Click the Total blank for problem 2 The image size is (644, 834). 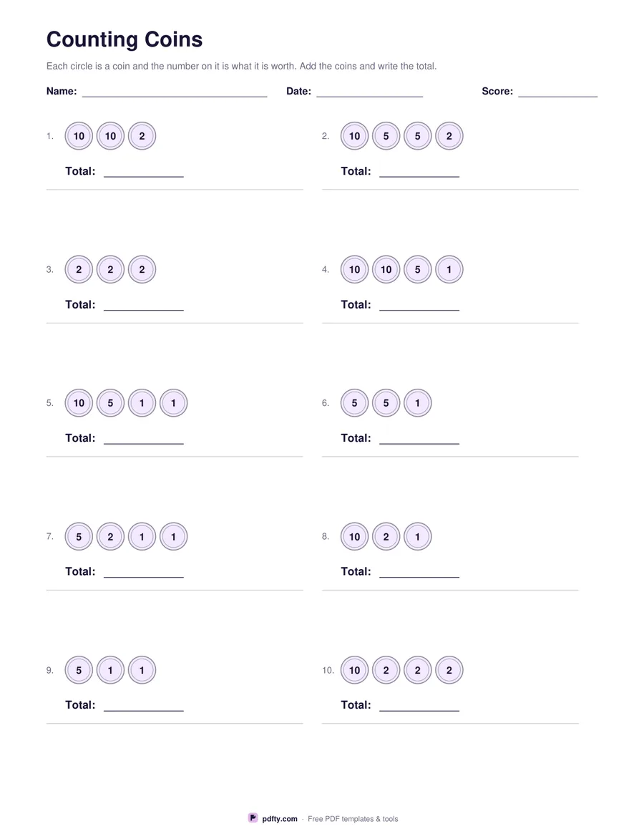click(x=419, y=172)
